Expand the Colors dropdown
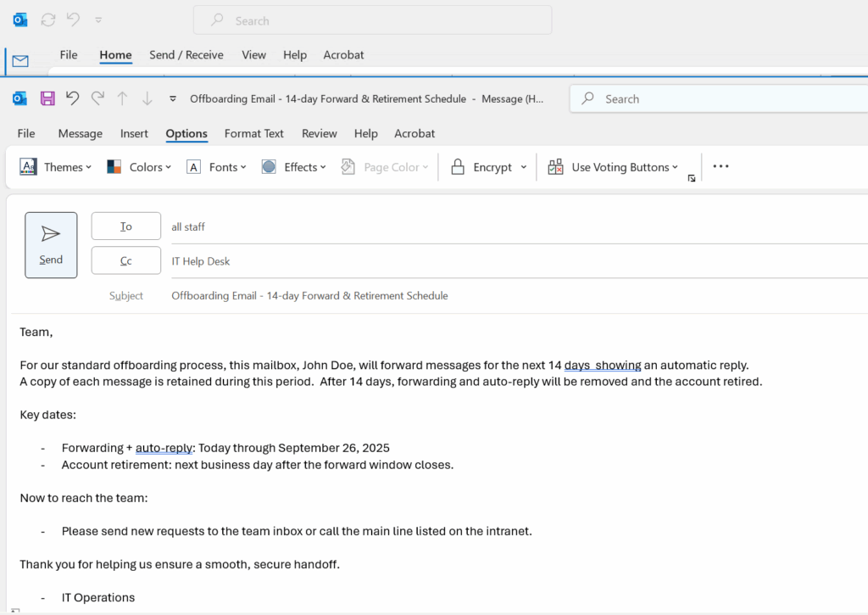 [139, 167]
